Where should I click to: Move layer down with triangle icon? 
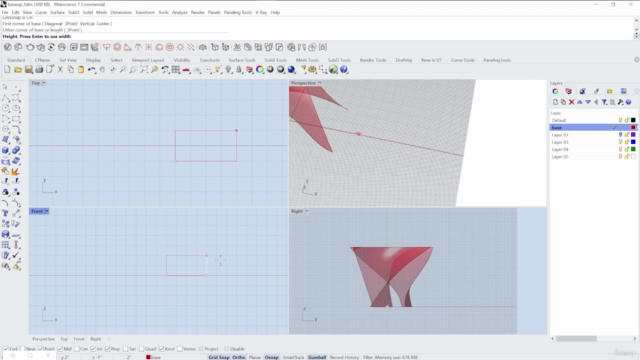click(x=588, y=102)
